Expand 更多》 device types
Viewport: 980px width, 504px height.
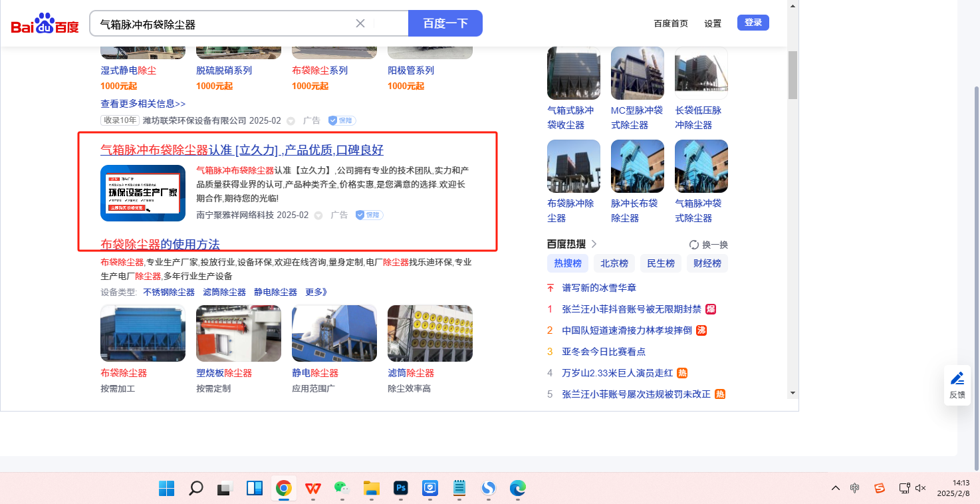point(316,292)
